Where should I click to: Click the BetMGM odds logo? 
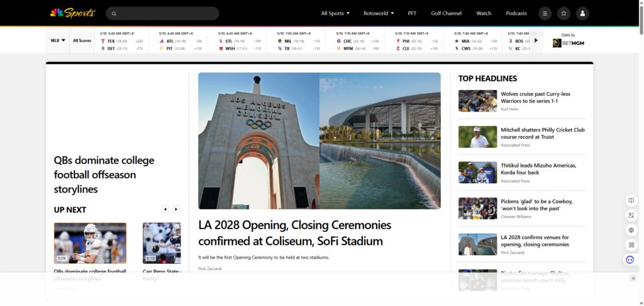(x=568, y=43)
